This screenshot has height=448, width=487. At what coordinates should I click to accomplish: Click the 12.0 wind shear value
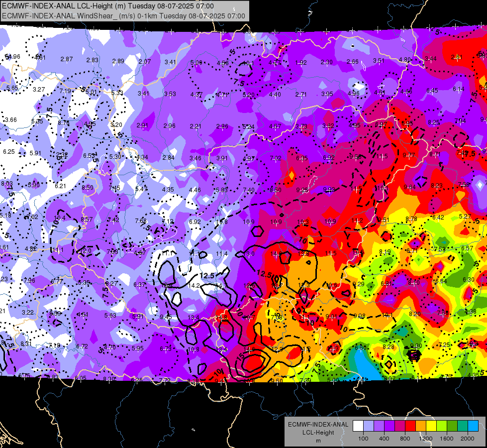click(86, 250)
